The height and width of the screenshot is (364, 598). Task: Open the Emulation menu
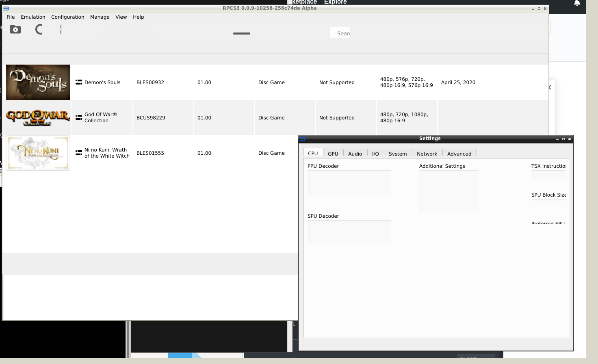click(x=33, y=17)
